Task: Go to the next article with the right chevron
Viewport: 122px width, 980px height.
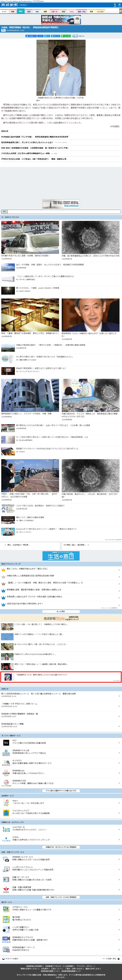Action: (88, 545)
